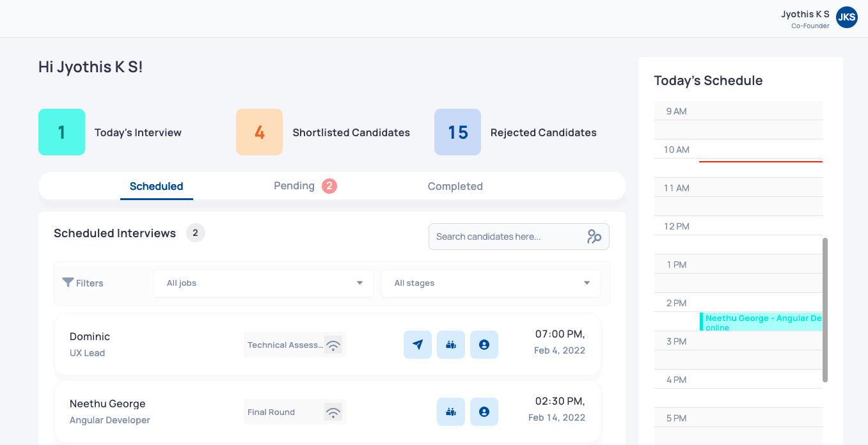Open the meeting panel icon for Dominic

pos(451,345)
